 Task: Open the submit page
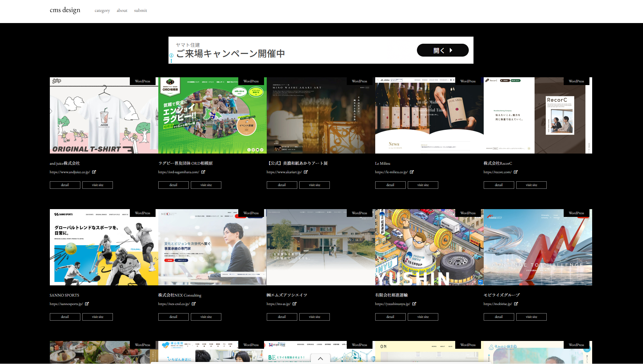(141, 11)
